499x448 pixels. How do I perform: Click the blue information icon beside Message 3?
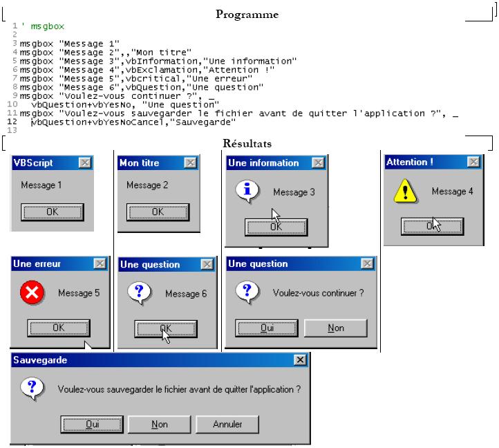click(246, 192)
